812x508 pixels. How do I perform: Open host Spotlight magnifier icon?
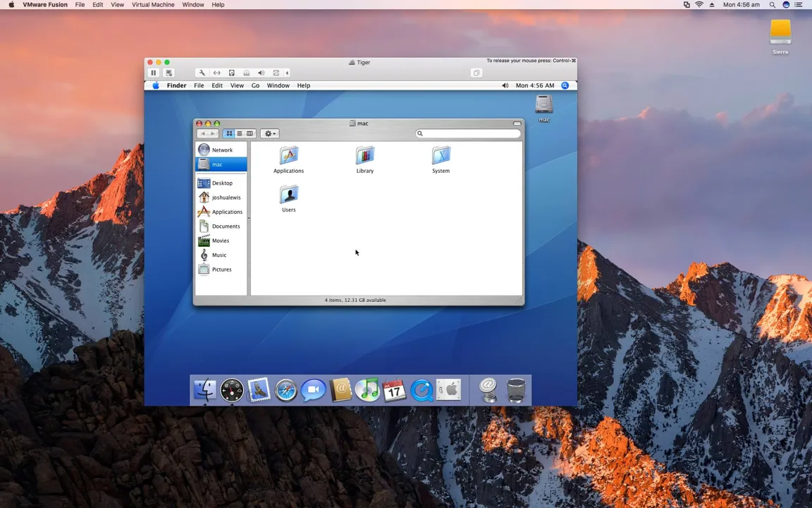pyautogui.click(x=772, y=5)
